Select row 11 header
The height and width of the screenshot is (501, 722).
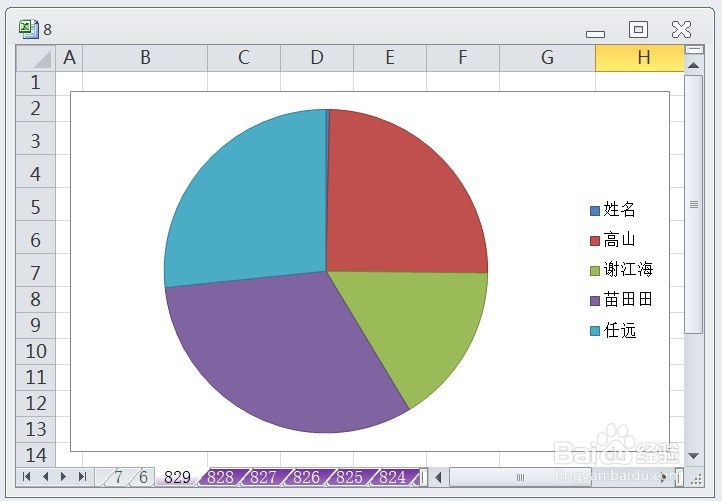tap(35, 378)
